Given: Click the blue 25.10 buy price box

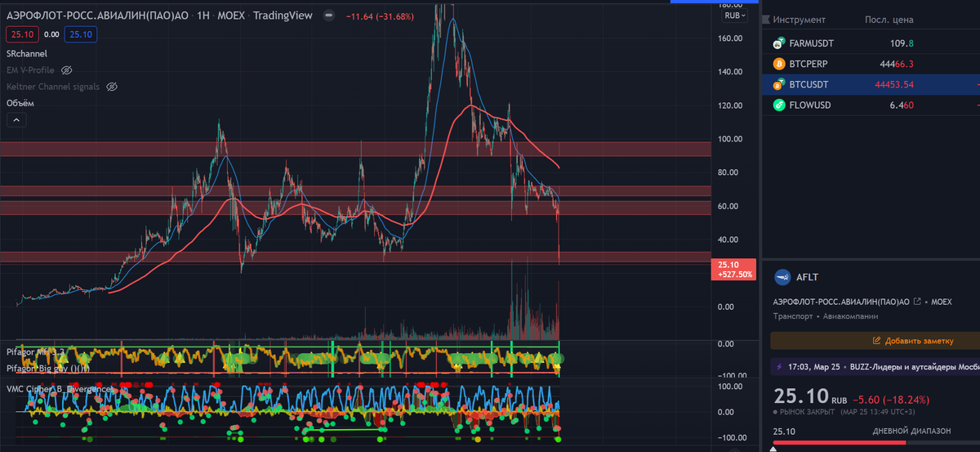Looking at the screenshot, I should tap(81, 34).
